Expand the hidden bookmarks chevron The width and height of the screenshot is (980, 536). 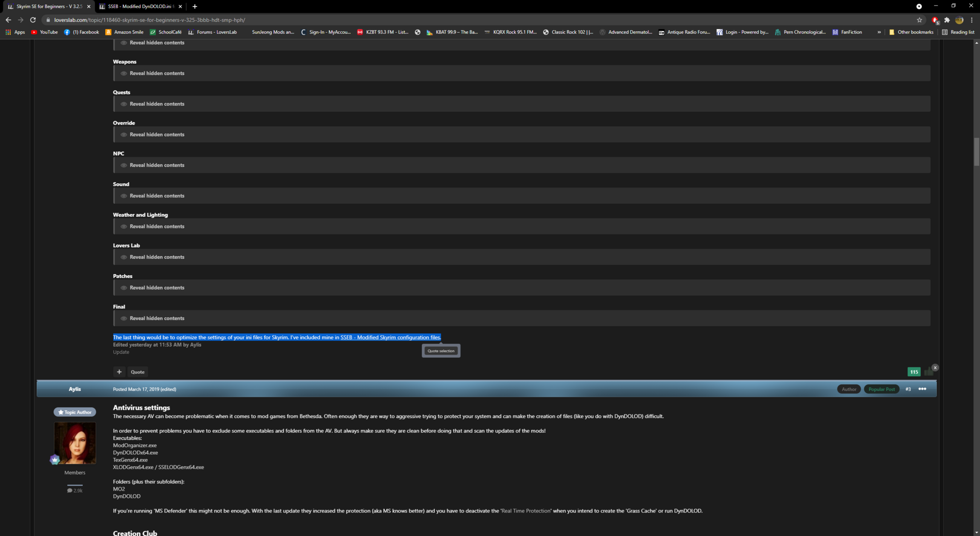879,32
